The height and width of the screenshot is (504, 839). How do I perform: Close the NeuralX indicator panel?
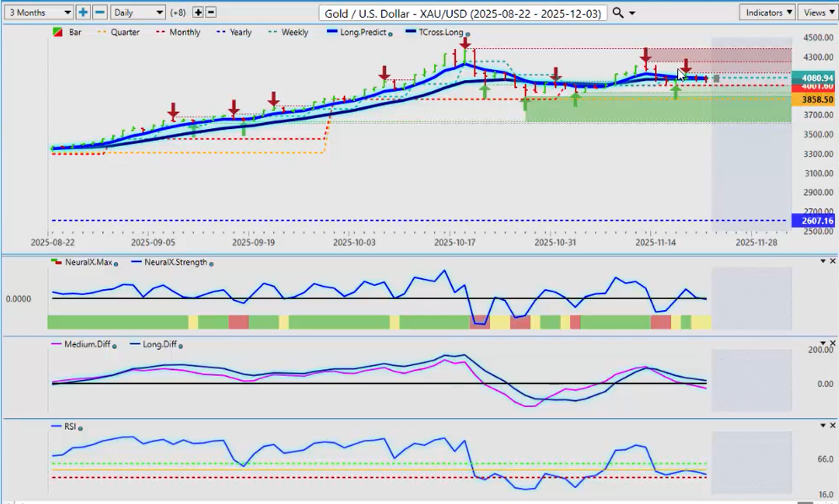(x=832, y=261)
